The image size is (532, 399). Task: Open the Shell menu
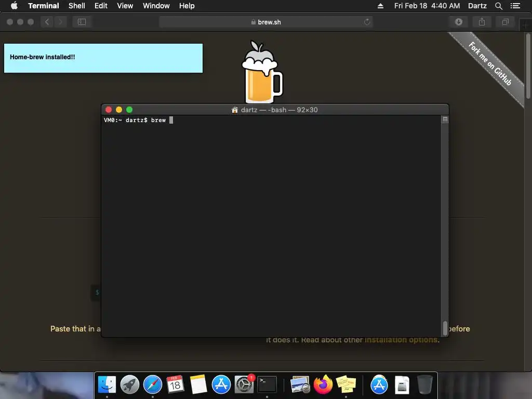tap(77, 6)
